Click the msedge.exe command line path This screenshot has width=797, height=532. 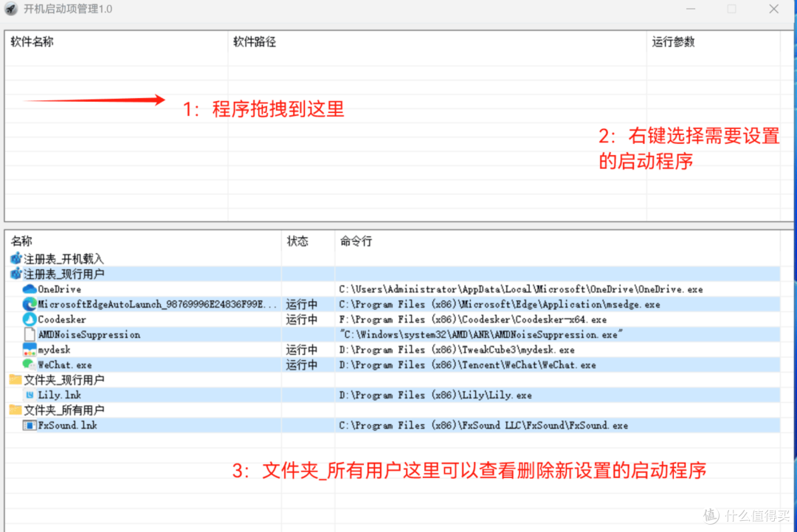click(x=500, y=304)
